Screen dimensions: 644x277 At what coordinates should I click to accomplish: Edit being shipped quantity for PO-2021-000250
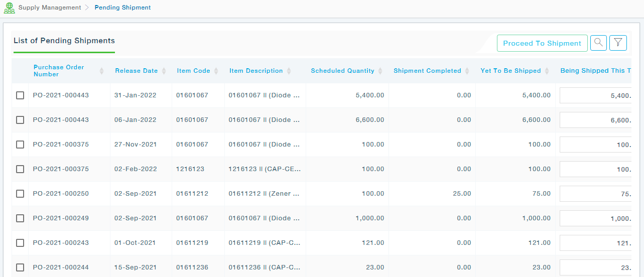click(x=595, y=194)
